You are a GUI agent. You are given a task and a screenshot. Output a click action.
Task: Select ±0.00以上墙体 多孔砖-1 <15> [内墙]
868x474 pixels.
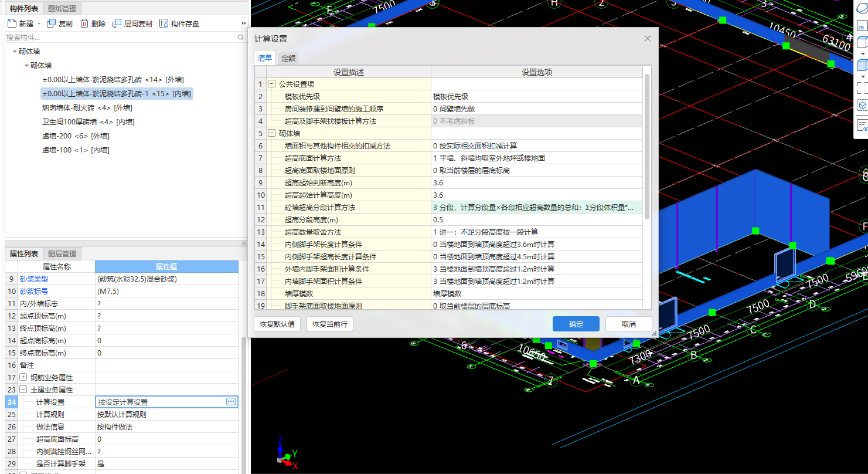[117, 94]
